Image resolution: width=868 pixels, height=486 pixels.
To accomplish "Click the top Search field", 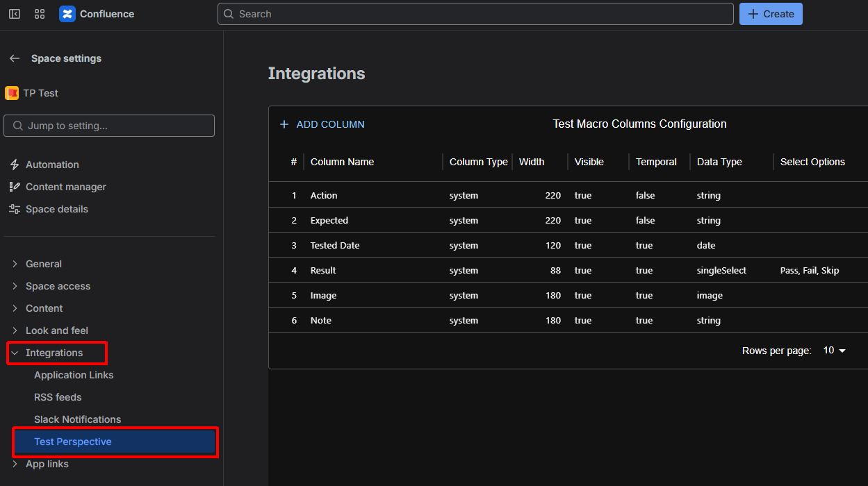I will [475, 14].
